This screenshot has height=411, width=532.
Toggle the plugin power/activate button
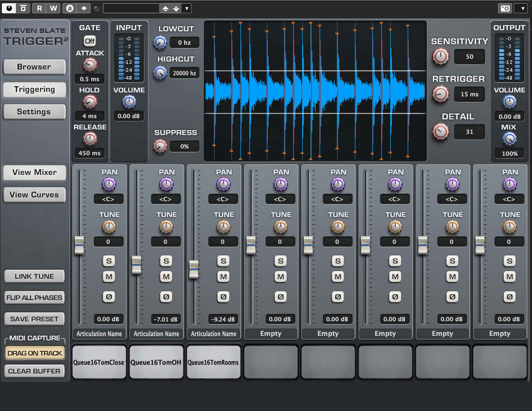(x=9, y=8)
